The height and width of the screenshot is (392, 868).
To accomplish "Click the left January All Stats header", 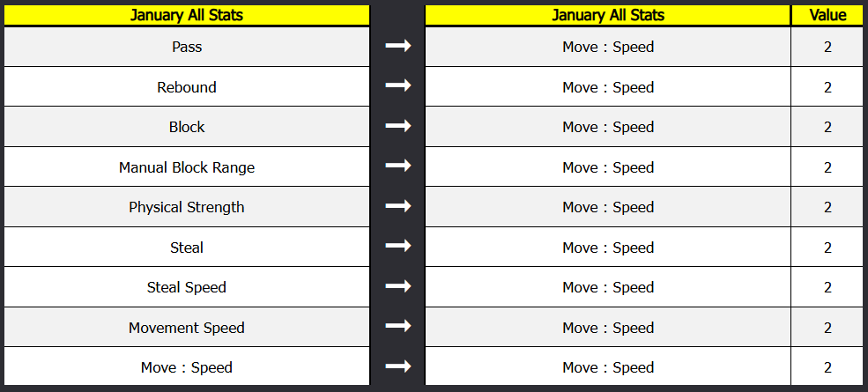I will pyautogui.click(x=187, y=15).
